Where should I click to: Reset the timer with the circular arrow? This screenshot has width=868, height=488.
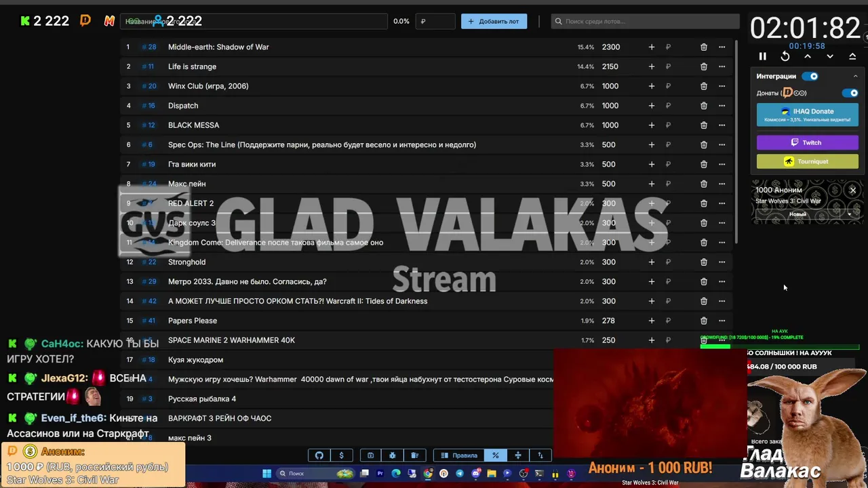(x=785, y=57)
